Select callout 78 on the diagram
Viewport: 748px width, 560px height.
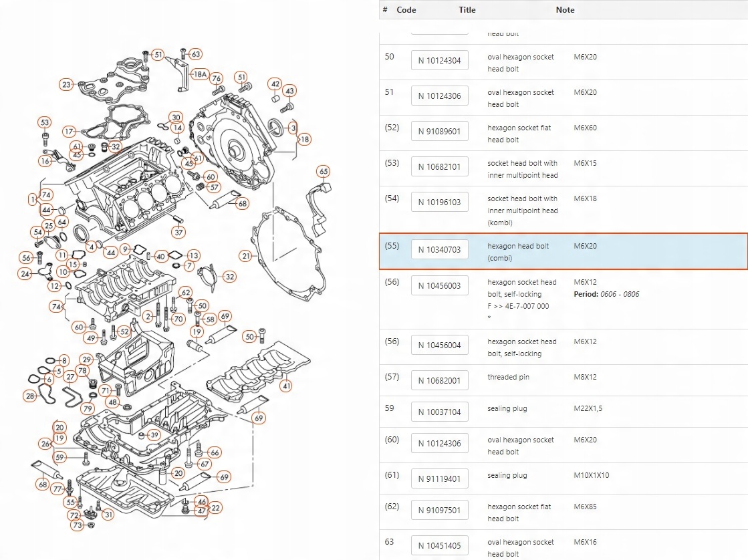tap(82, 371)
